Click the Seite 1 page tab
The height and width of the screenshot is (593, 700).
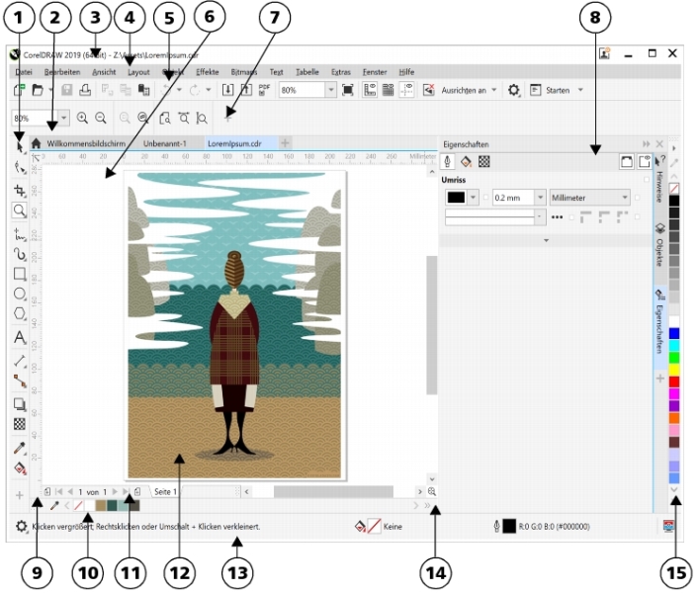click(x=165, y=491)
